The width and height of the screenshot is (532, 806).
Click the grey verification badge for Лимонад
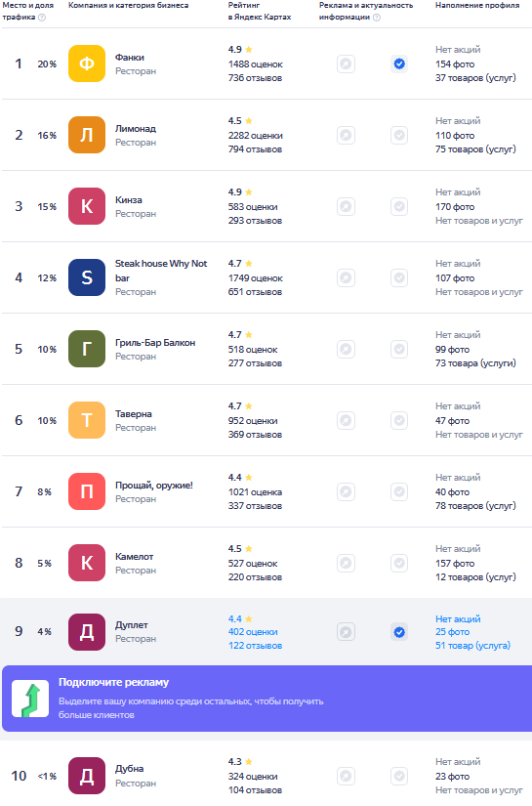click(399, 135)
